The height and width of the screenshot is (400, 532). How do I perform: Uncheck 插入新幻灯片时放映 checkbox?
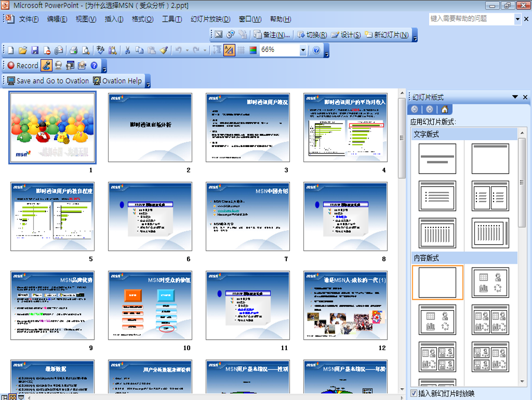tap(414, 393)
